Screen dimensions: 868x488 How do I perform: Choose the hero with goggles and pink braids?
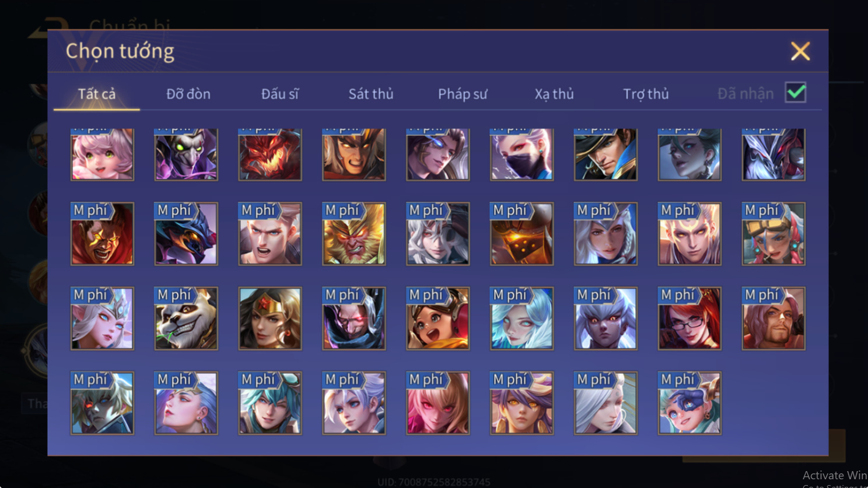point(773,234)
